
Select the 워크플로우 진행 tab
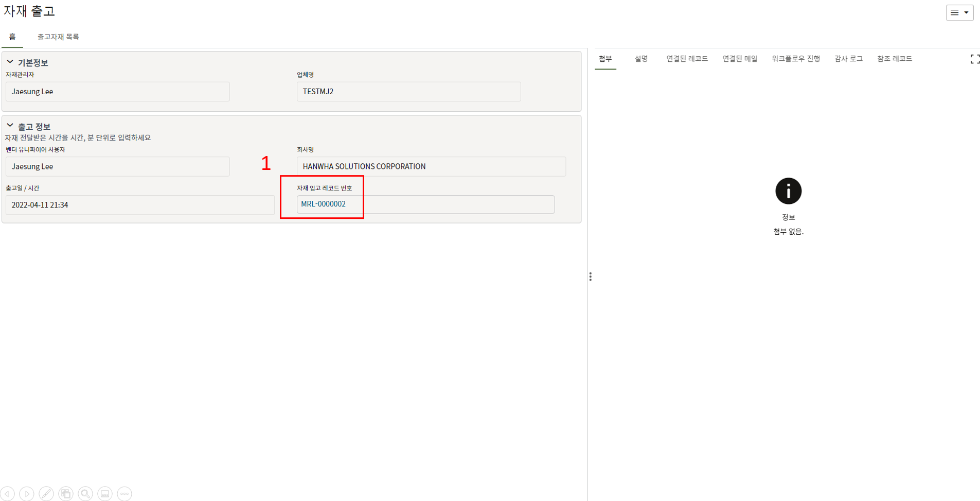pyautogui.click(x=795, y=59)
